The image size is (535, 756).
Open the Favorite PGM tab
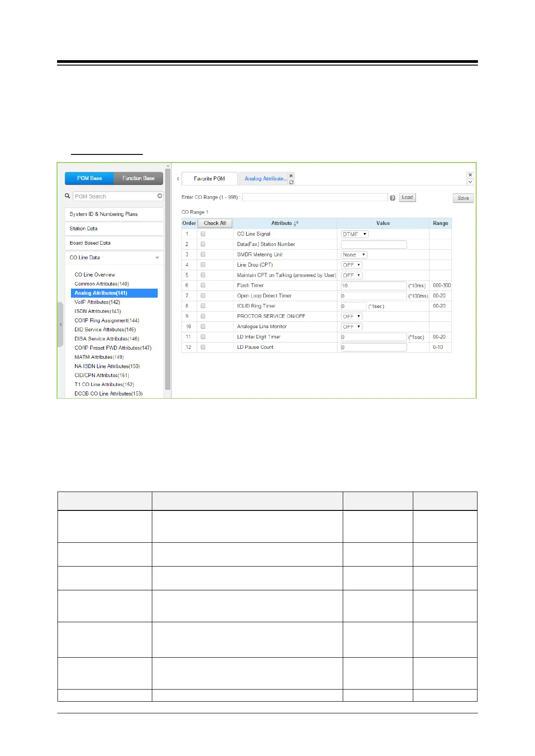pos(209,179)
